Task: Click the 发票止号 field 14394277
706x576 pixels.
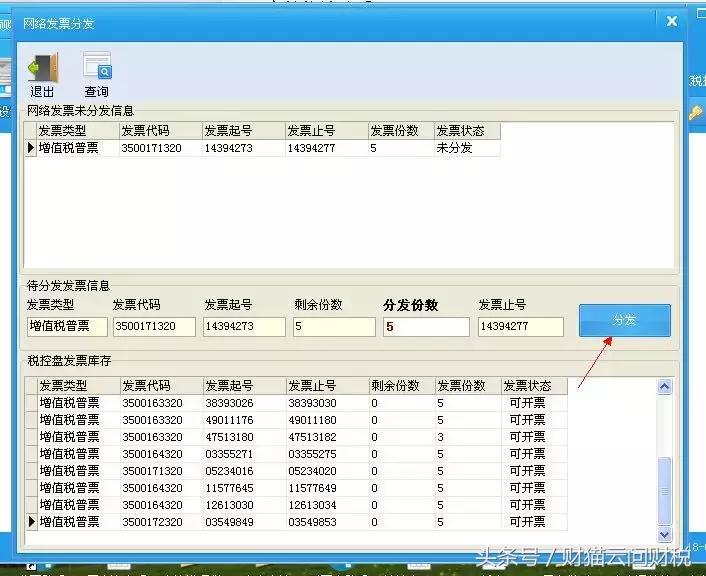Action: [520, 327]
